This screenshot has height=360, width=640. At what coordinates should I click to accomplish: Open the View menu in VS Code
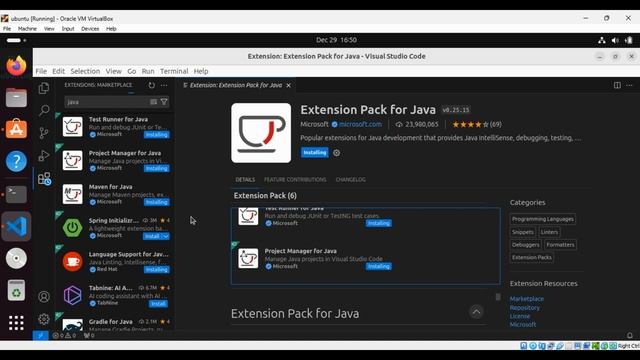[x=113, y=71]
